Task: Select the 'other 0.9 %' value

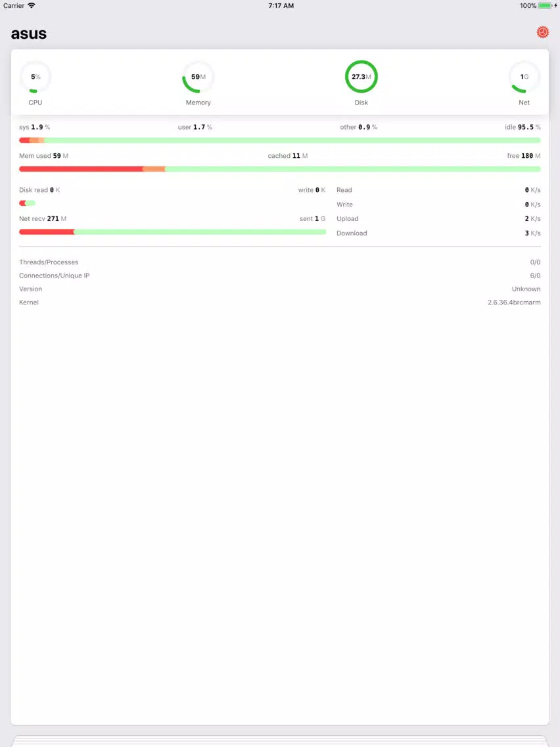Action: tap(358, 127)
